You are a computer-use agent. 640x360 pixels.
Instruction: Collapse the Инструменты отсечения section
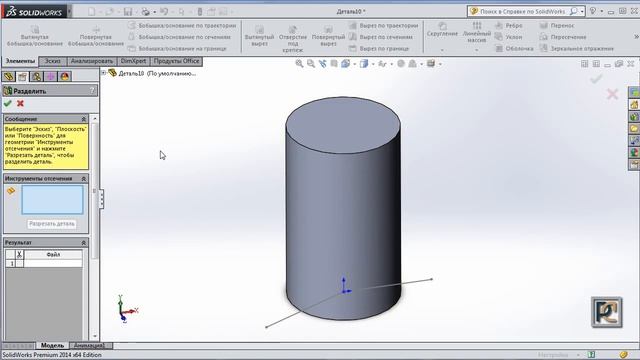tap(84, 179)
